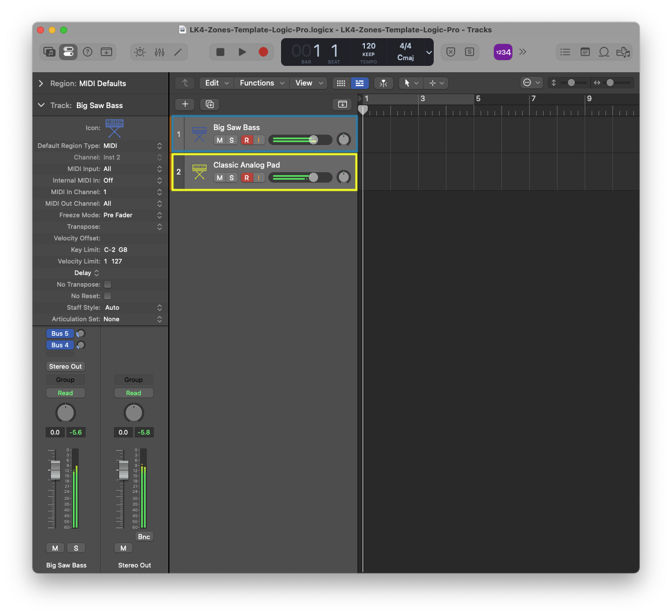Screen dimensions: 672x616
Task: Record-enable the Big Saw Bass track
Action: (246, 140)
